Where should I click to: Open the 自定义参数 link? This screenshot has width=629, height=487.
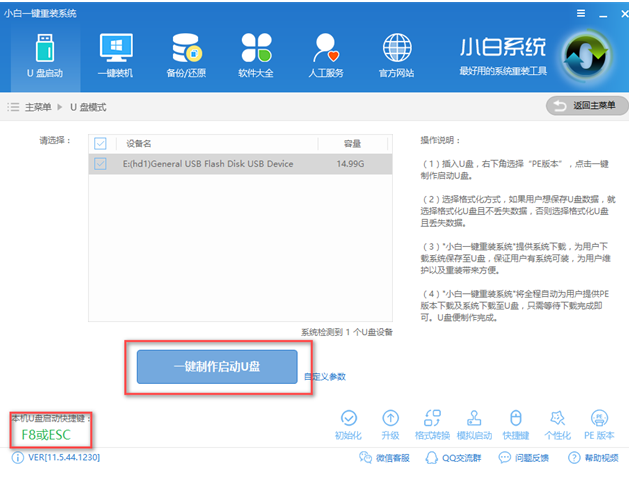pyautogui.click(x=325, y=377)
